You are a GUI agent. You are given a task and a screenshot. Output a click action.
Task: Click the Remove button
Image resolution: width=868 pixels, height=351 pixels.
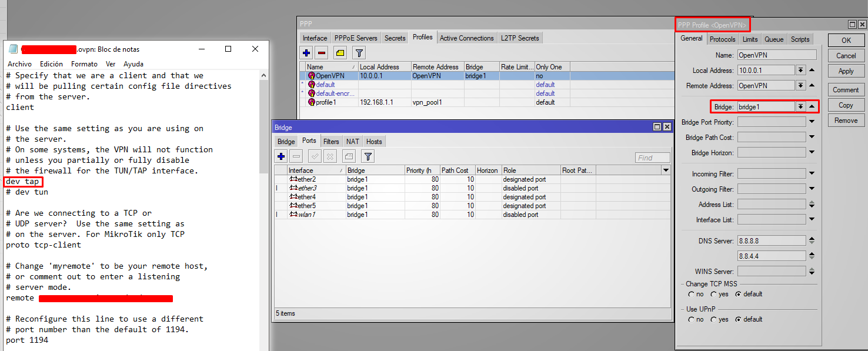click(846, 121)
